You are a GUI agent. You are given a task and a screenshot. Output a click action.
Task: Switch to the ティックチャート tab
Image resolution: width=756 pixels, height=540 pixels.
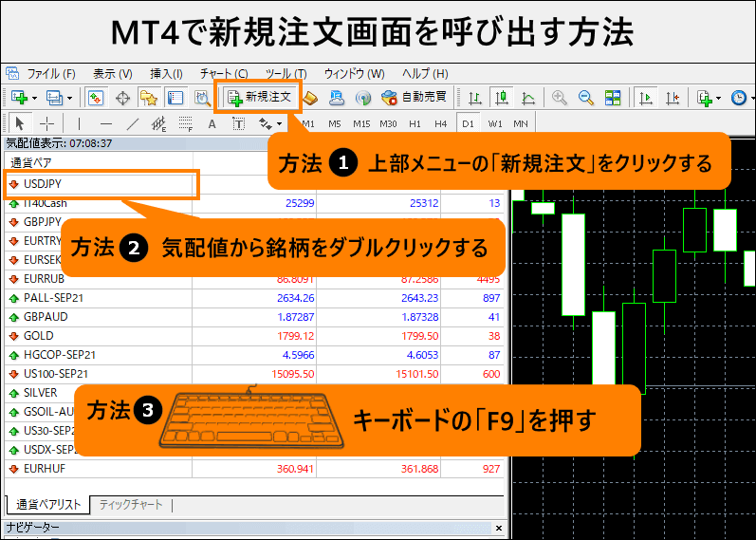[131, 505]
